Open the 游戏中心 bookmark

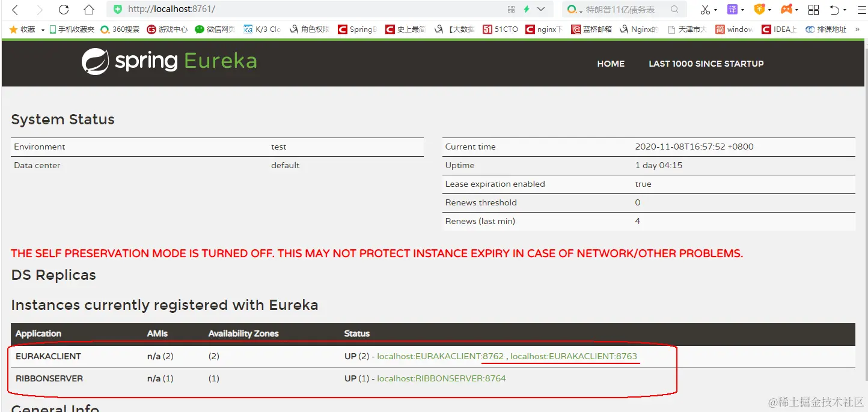tap(167, 29)
